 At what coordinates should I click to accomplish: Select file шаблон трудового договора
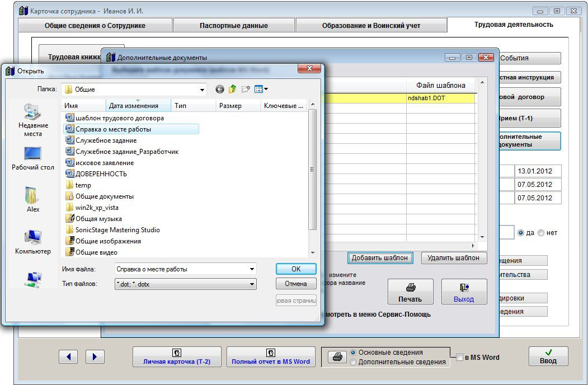coord(115,118)
